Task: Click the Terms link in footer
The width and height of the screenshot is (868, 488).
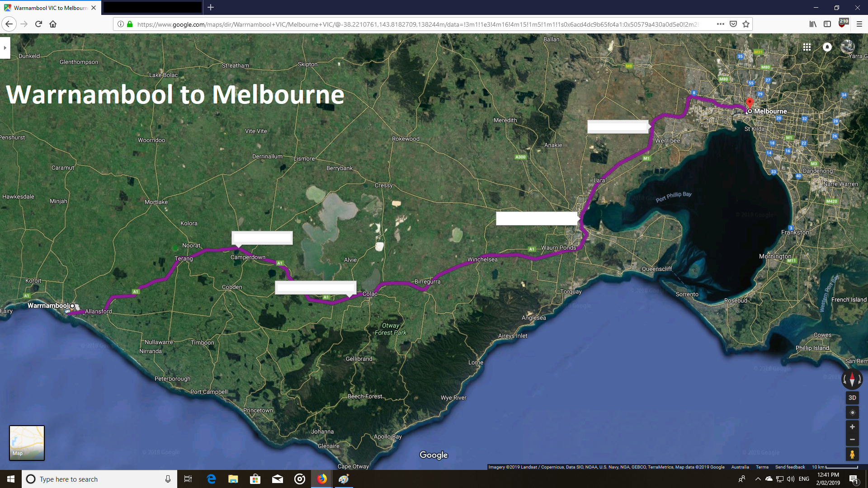Action: click(x=762, y=467)
